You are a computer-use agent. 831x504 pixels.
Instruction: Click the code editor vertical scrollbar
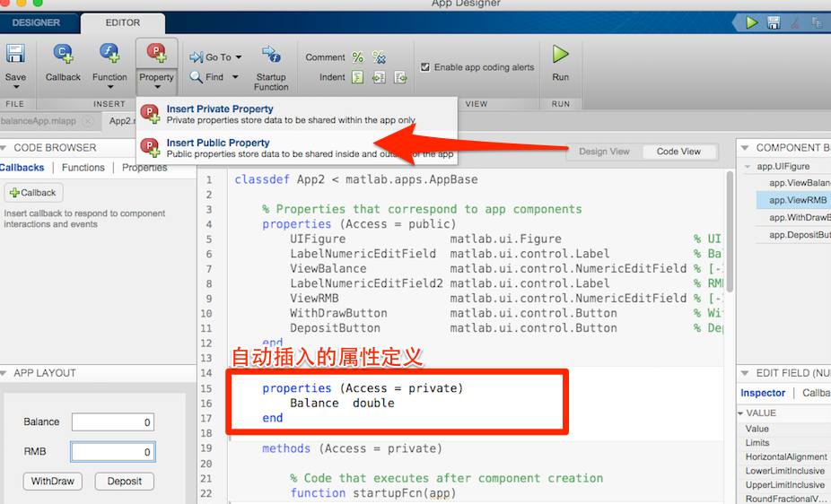pyautogui.click(x=730, y=231)
